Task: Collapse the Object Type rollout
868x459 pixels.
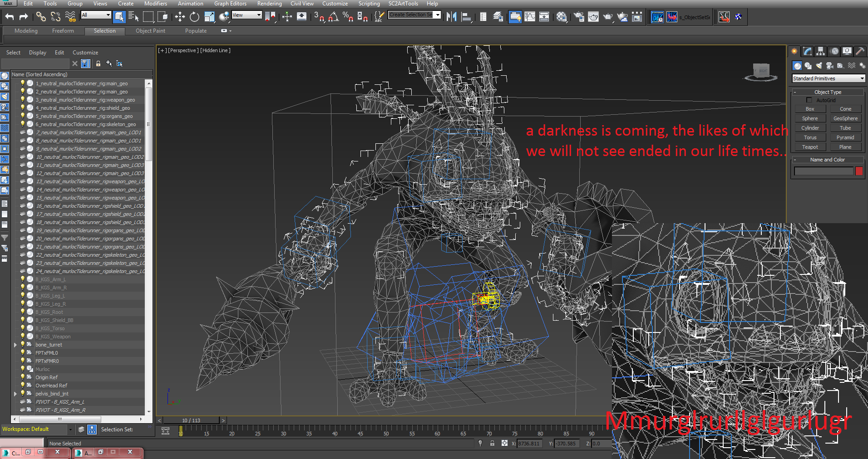Action: point(828,92)
